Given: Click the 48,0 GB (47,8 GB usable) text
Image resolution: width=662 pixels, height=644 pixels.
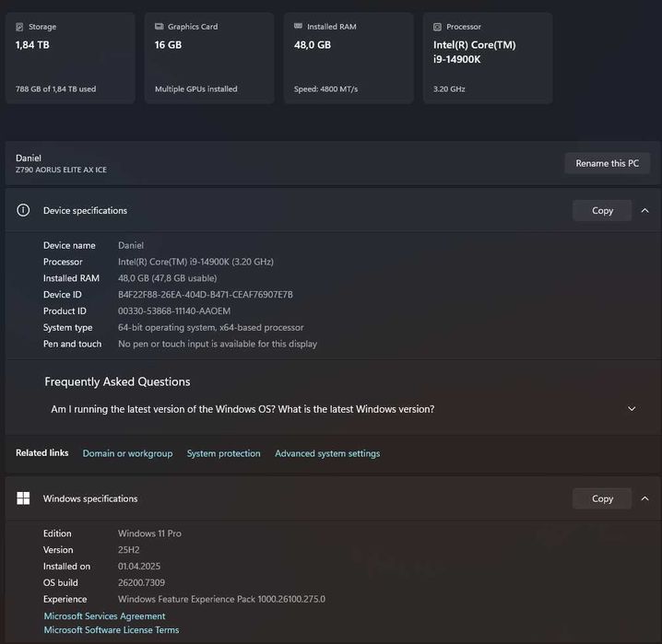Looking at the screenshot, I should (x=168, y=278).
